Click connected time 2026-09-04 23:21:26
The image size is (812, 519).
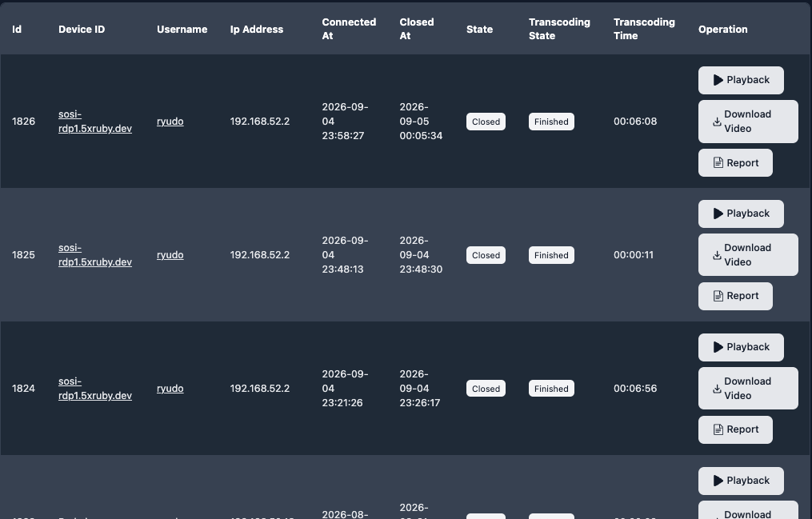(345, 389)
